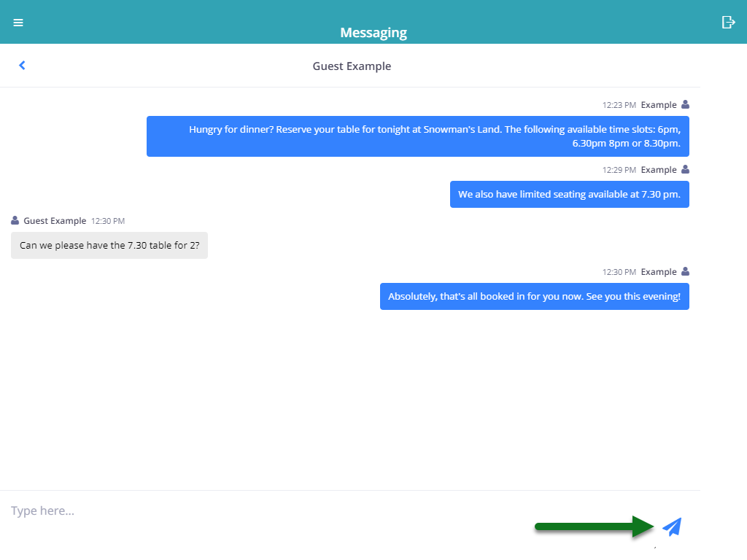Click the 'Absolutely, that's all booked' message
The height and width of the screenshot is (560, 747).
click(535, 296)
